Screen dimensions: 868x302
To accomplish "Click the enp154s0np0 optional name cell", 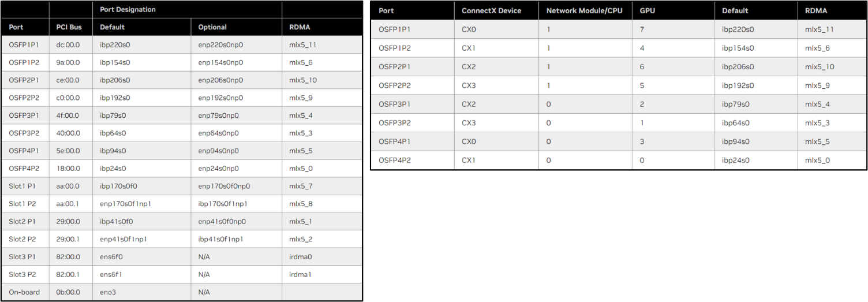I will click(x=220, y=62).
